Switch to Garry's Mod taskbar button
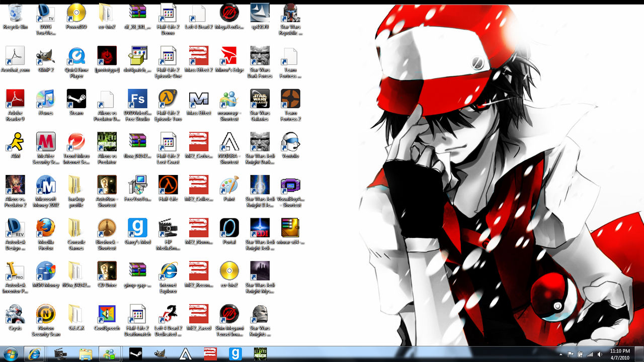 tap(235, 353)
